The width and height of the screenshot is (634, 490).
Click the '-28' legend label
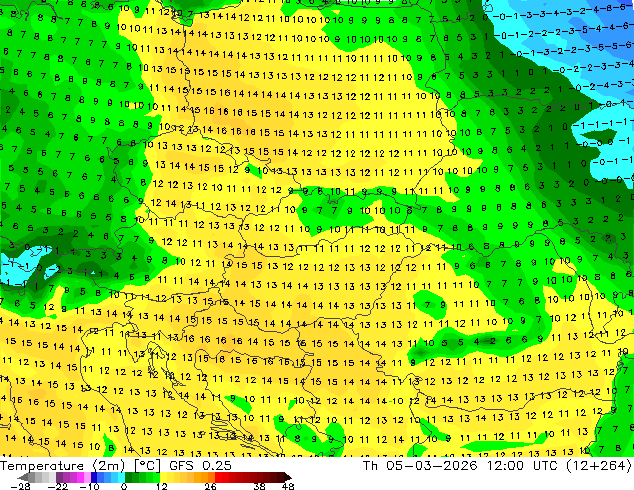[x=20, y=486]
